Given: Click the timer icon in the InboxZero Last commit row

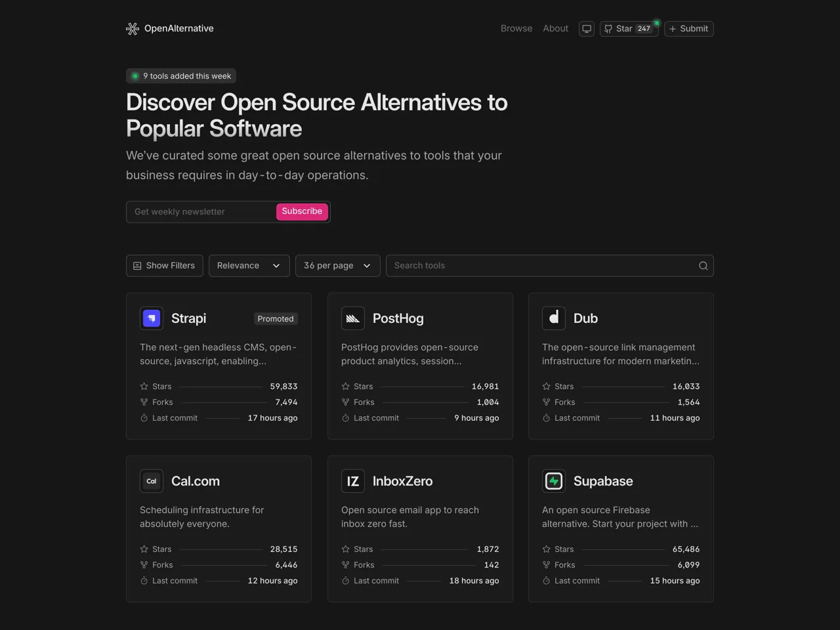Looking at the screenshot, I should click(x=345, y=581).
